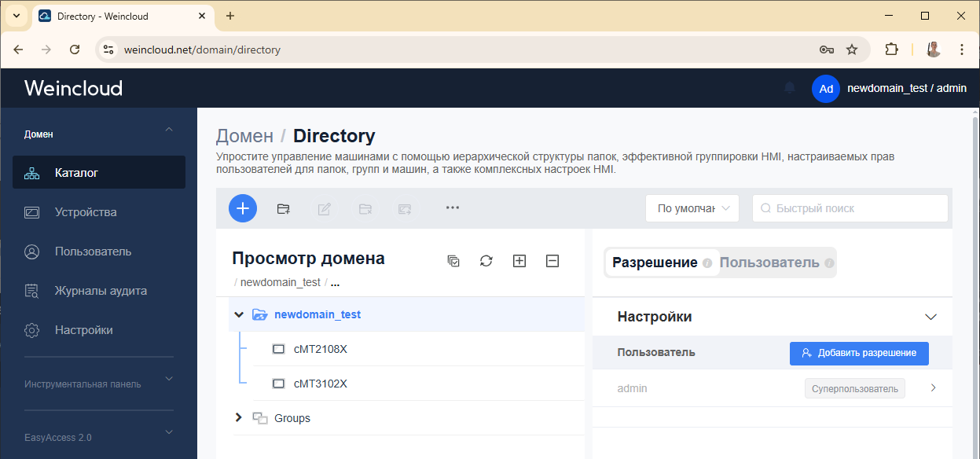The width and height of the screenshot is (980, 459).
Task: Click the blue plus add button
Action: (243, 208)
